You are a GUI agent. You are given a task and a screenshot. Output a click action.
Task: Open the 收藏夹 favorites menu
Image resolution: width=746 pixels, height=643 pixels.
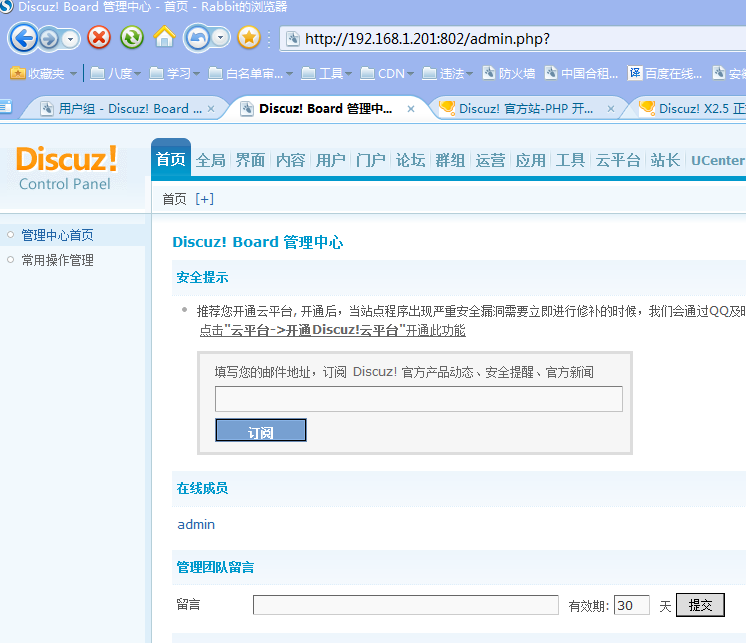pyautogui.click(x=44, y=73)
